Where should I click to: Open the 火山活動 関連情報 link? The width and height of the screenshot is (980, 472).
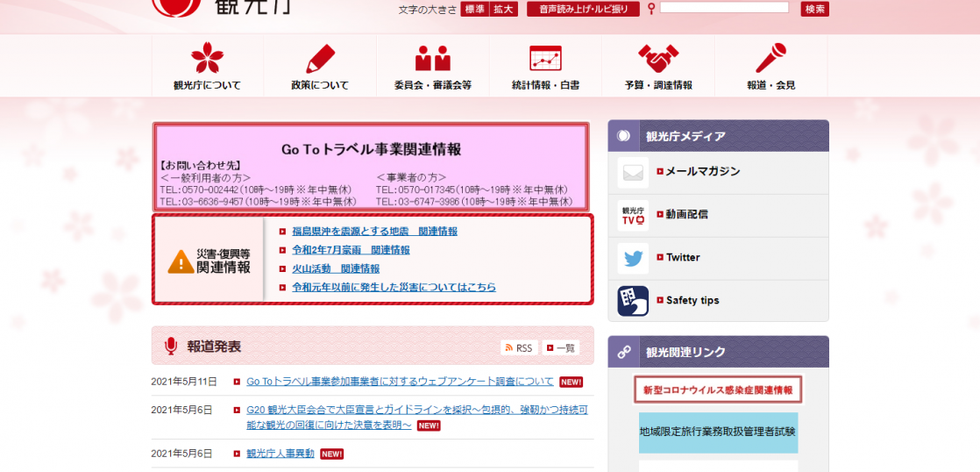pyautogui.click(x=336, y=269)
